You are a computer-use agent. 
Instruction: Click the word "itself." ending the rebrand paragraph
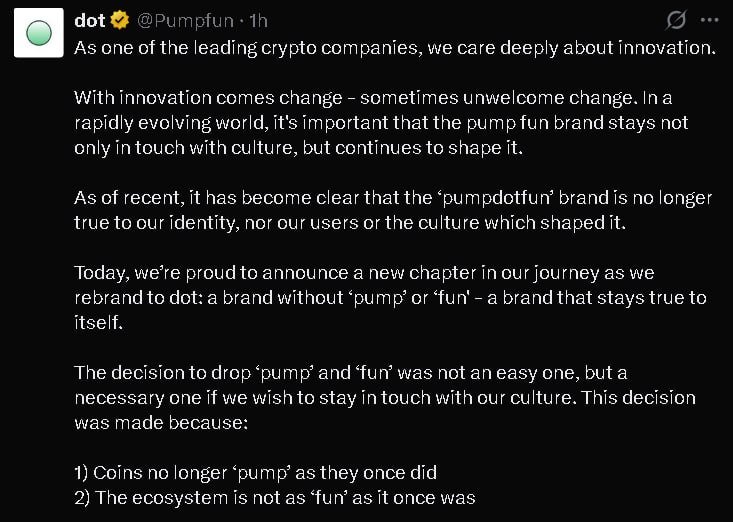tap(100, 322)
